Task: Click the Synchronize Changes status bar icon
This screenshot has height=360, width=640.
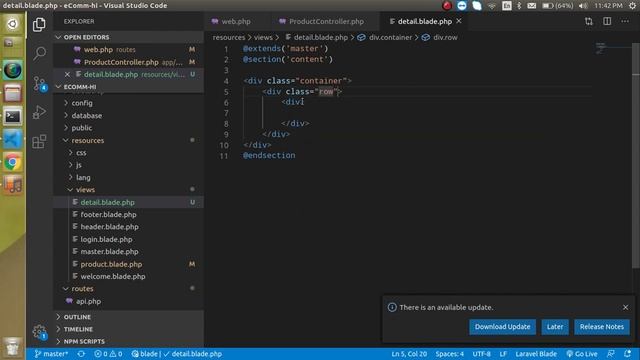Action: coord(81,354)
